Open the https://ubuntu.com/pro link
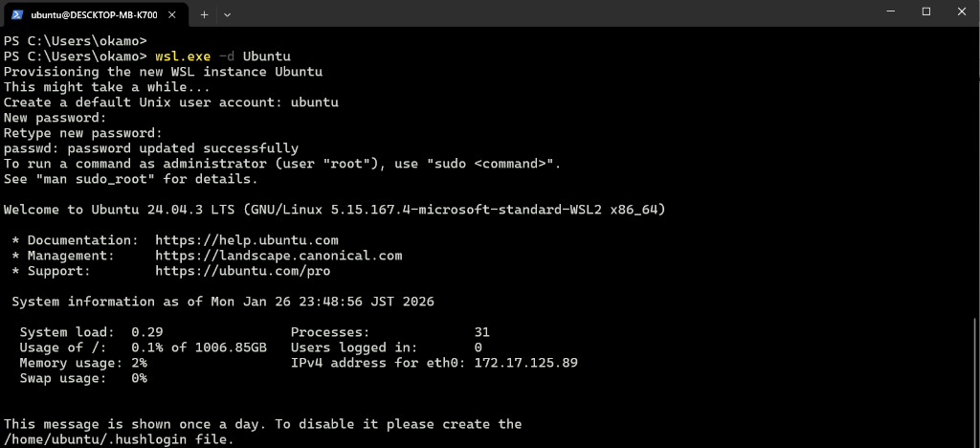This screenshot has width=980, height=448. point(242,271)
